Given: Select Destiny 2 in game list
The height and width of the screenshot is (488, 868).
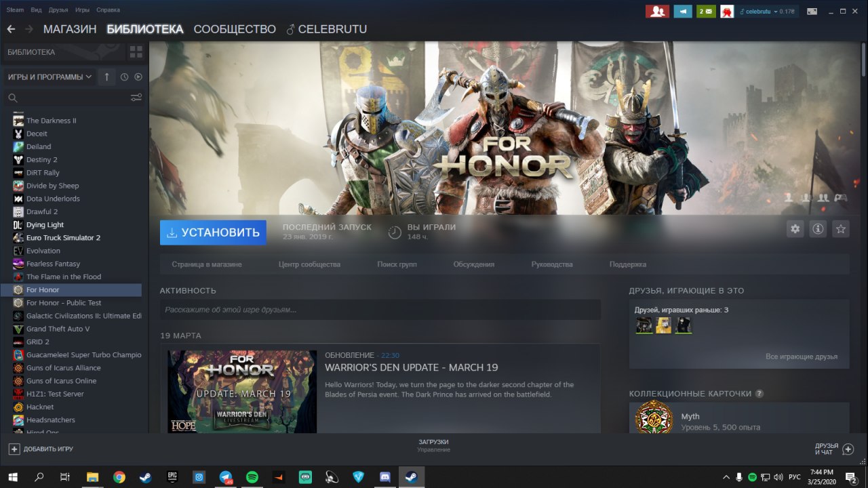Looking at the screenshot, I should tap(41, 160).
